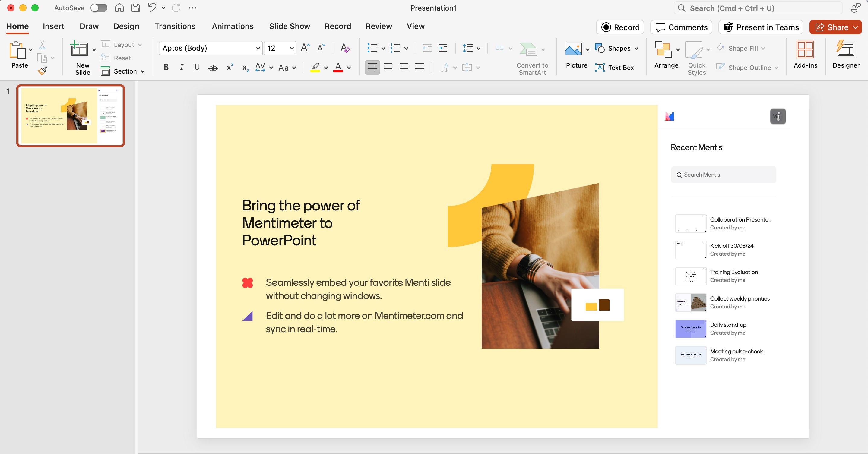This screenshot has width=868, height=454.
Task: Click the Increase Font Size icon
Action: pyautogui.click(x=305, y=48)
